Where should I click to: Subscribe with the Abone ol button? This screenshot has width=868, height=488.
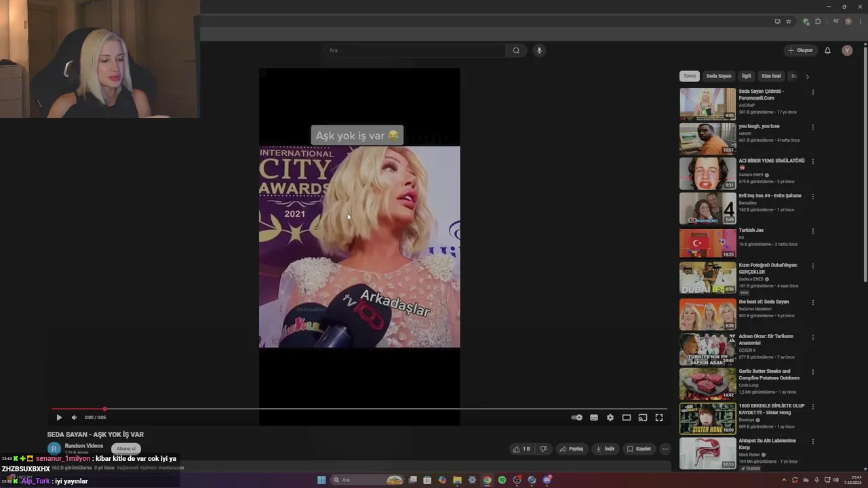126,449
